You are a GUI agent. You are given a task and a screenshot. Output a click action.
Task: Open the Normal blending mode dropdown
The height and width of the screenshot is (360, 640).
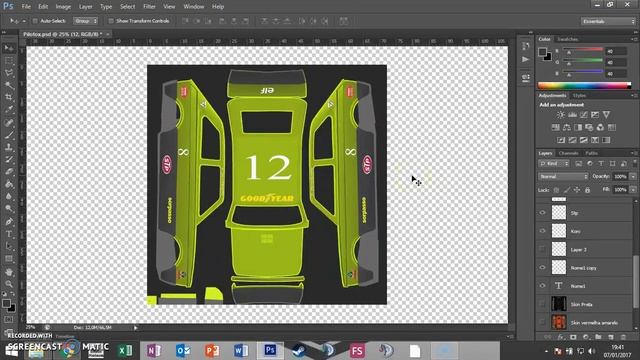click(563, 177)
